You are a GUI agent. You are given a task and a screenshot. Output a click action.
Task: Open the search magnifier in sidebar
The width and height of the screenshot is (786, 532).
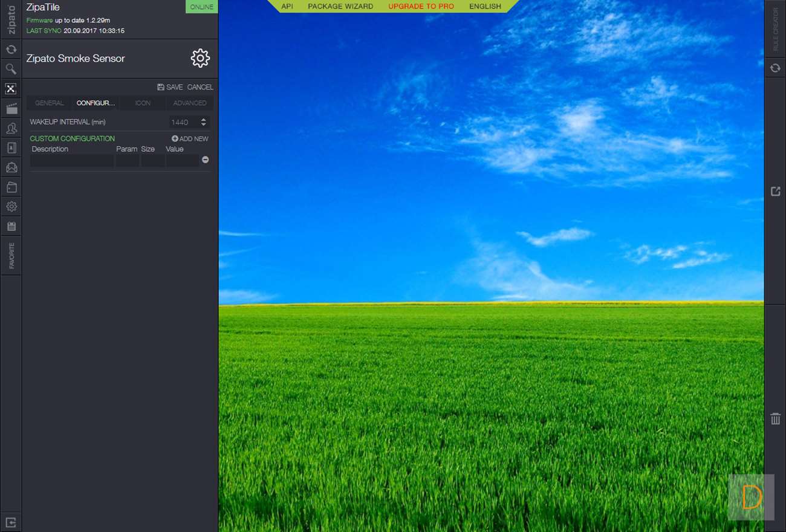coord(11,69)
